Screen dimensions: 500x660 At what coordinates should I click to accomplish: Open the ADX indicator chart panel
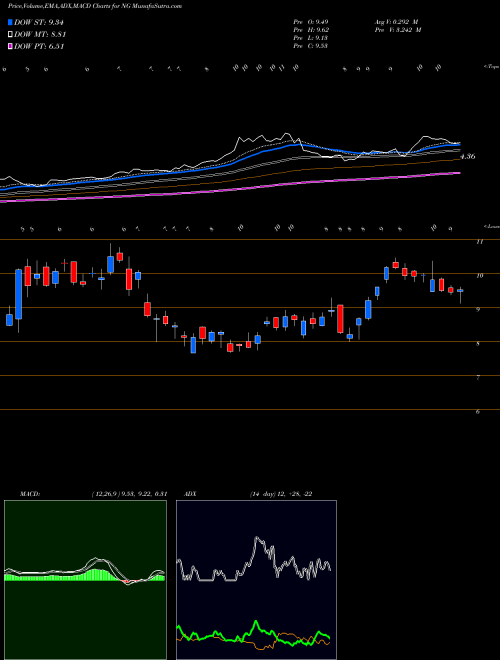(256, 580)
